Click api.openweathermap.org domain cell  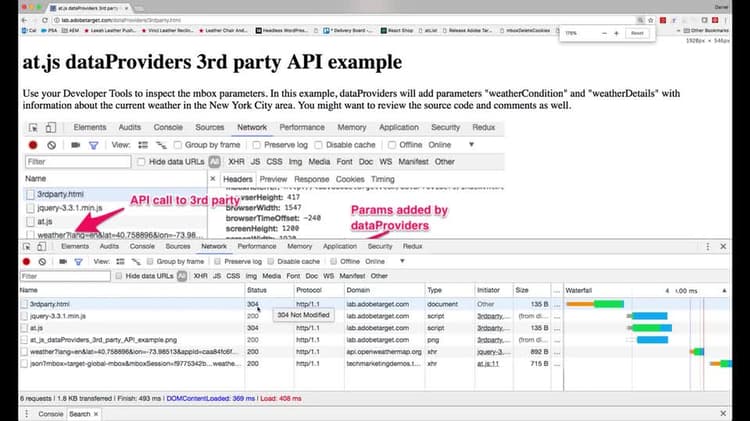(384, 352)
